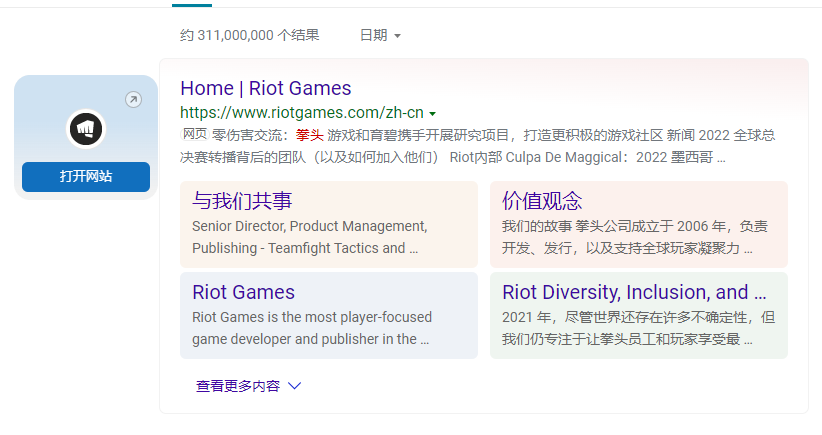Click the 我们的故事 拳头公司成立于 2006 年 description
The image size is (822, 435).
[635, 237]
